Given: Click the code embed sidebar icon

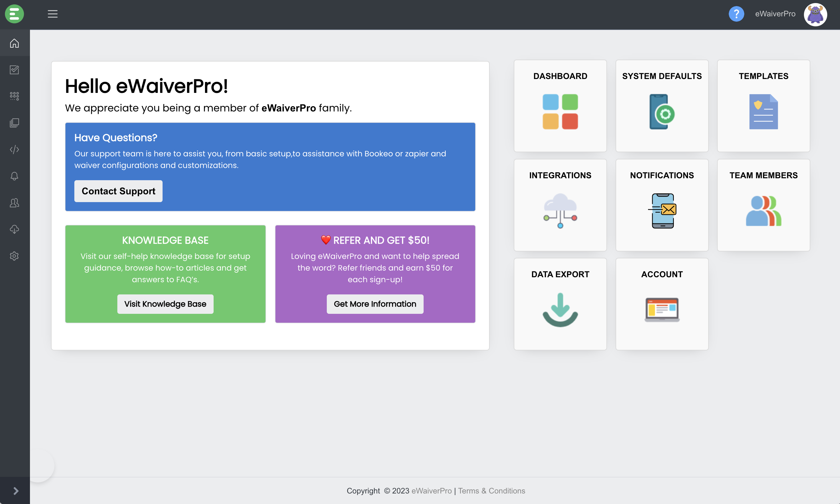Looking at the screenshot, I should [x=14, y=149].
